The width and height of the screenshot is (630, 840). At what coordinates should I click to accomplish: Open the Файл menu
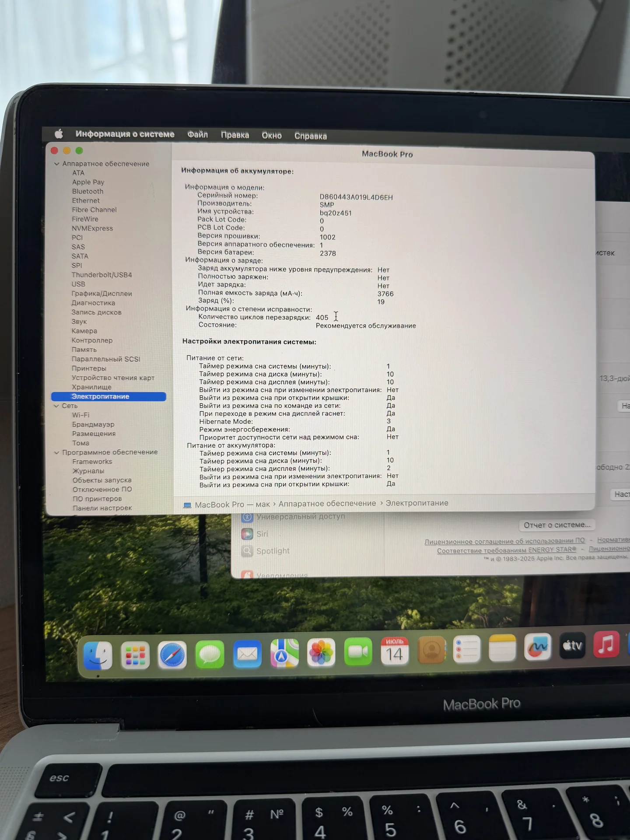[198, 134]
